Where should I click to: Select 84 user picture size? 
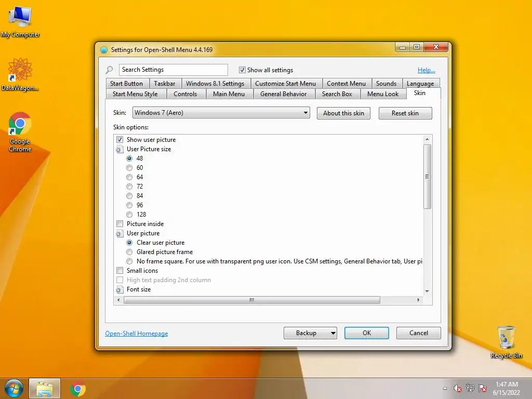coord(129,196)
